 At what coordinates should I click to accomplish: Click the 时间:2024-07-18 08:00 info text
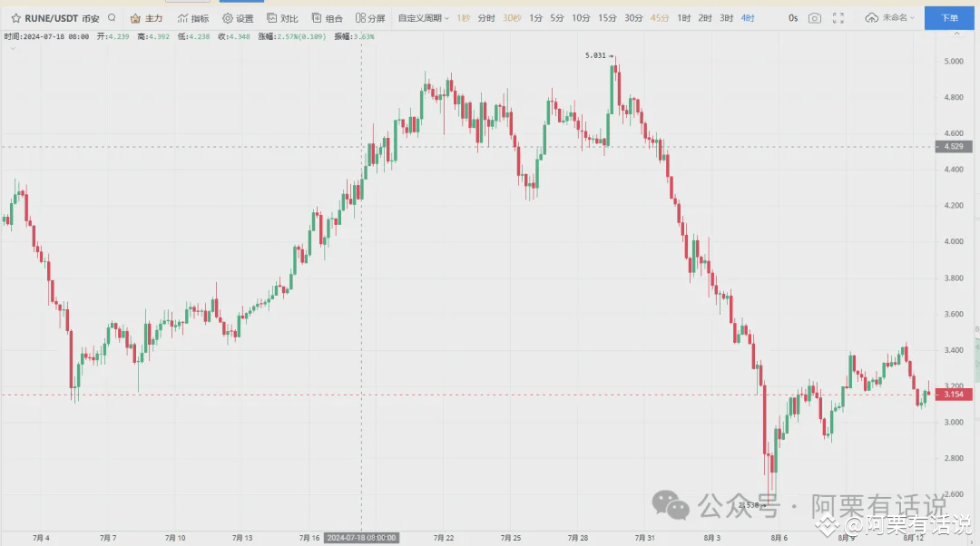[x=46, y=37]
